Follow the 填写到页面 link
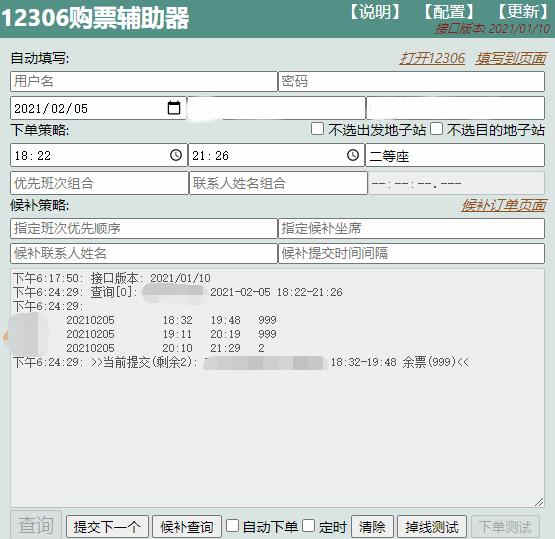The width and height of the screenshot is (555, 539). point(511,58)
